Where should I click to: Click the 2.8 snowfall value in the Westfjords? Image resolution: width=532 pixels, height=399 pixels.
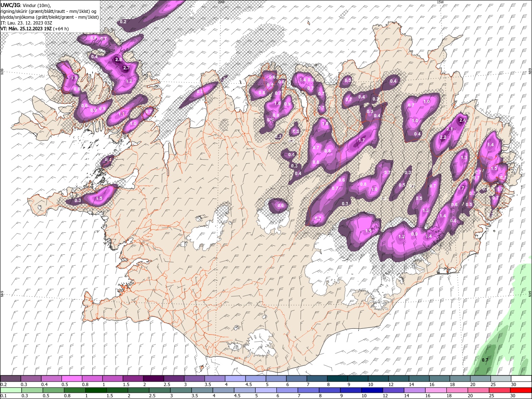click(118, 59)
